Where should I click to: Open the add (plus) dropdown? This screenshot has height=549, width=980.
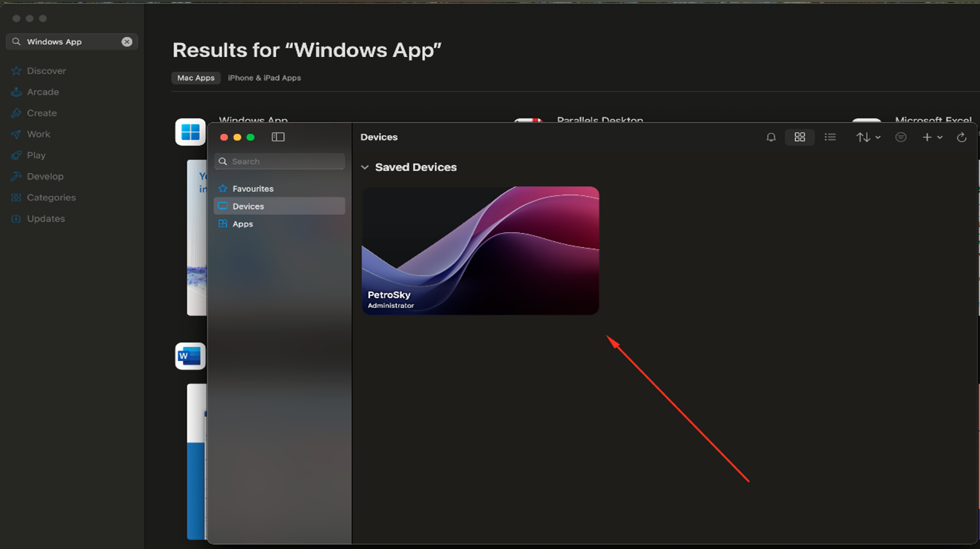[931, 138]
